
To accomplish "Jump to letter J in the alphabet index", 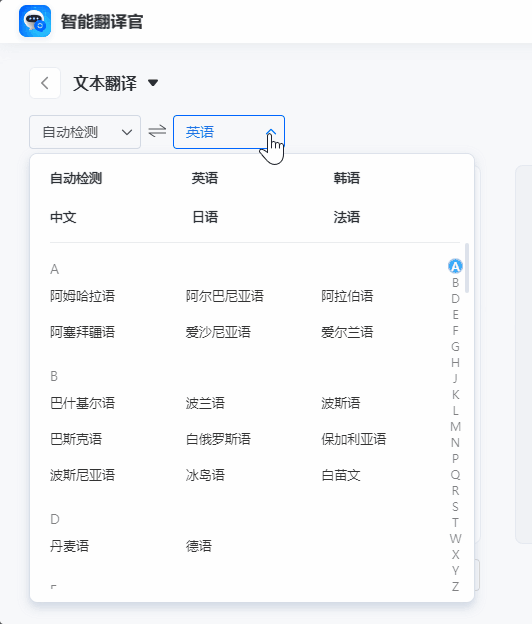I will click(x=456, y=379).
